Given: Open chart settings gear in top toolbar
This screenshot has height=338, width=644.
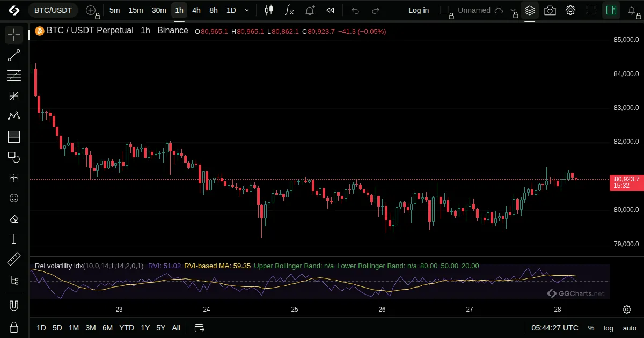Looking at the screenshot, I should [x=570, y=10].
